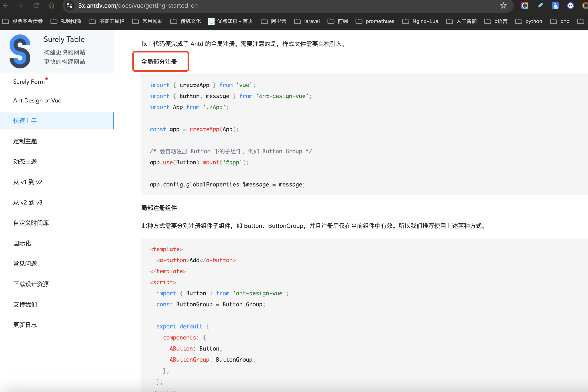This screenshot has width=588, height=392.
Task: Select 快速上手 in the sidebar
Action: point(57,121)
